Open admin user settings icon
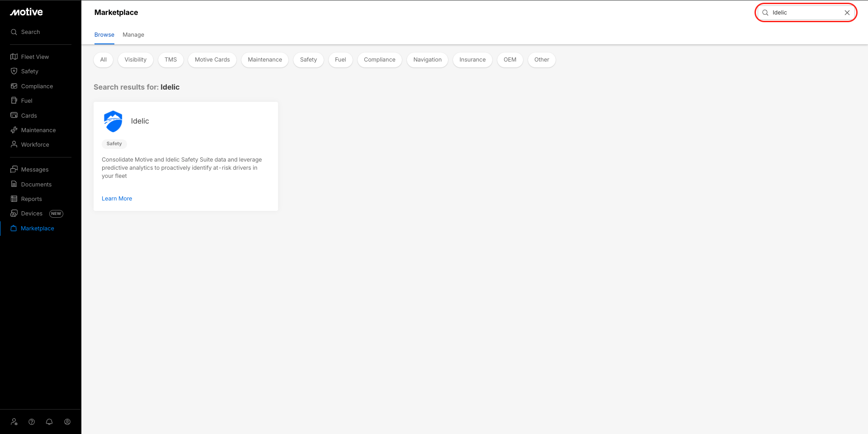 tap(14, 422)
